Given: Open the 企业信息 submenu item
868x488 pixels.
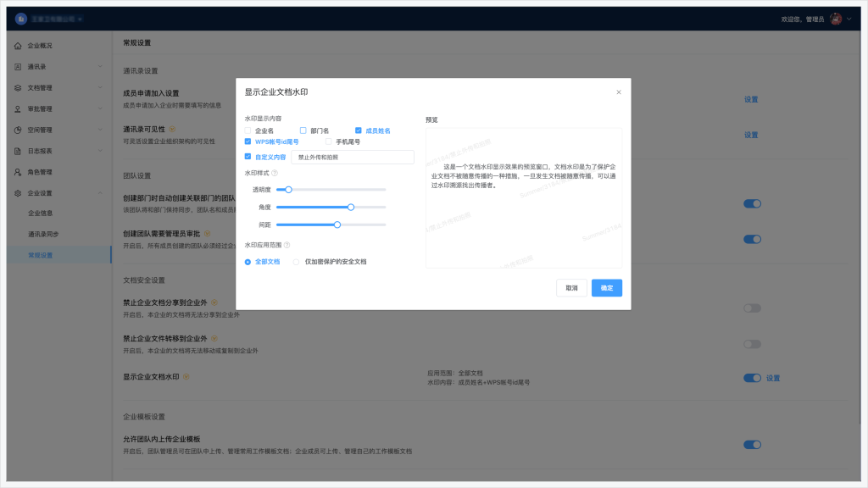Looking at the screenshot, I should pos(41,213).
